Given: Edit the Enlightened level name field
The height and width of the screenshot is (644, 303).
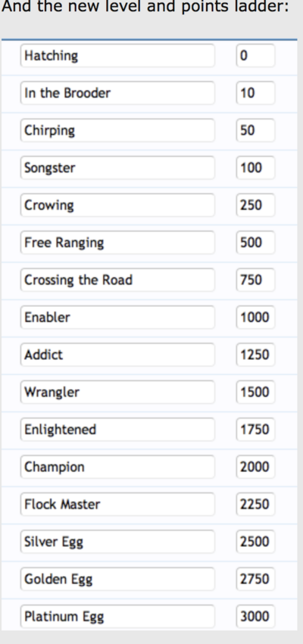Looking at the screenshot, I should pos(117,429).
